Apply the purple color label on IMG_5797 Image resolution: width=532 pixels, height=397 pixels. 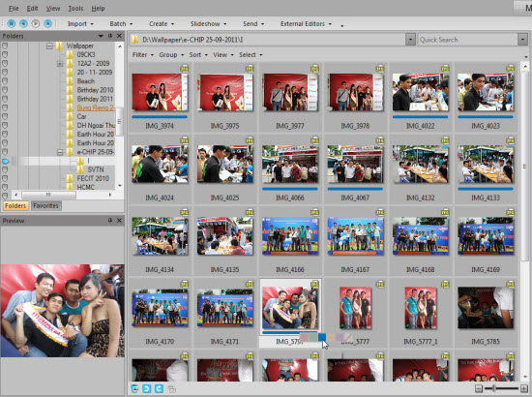click(x=340, y=337)
